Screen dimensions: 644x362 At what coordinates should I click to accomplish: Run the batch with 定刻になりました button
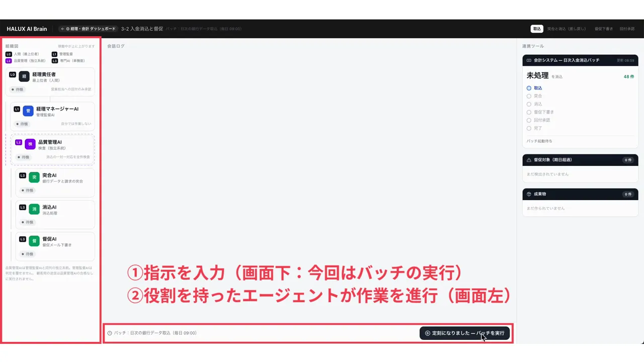click(x=464, y=333)
